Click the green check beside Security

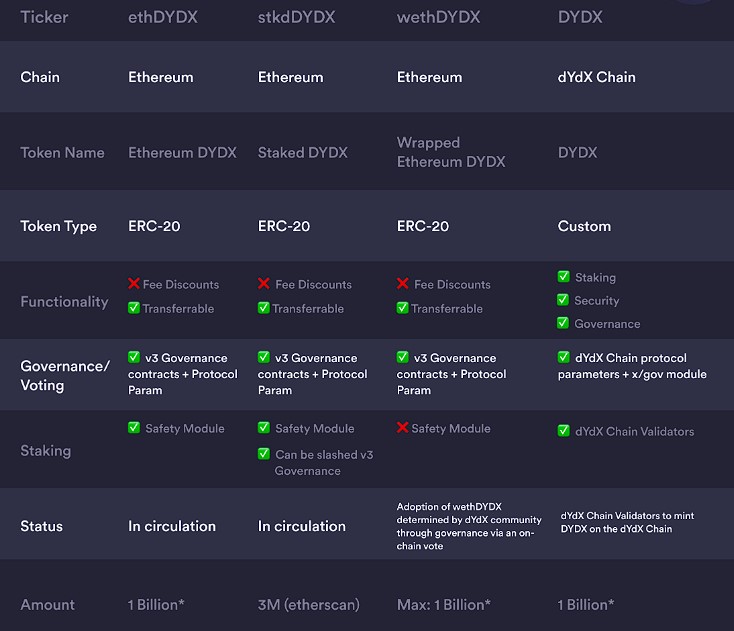(563, 300)
